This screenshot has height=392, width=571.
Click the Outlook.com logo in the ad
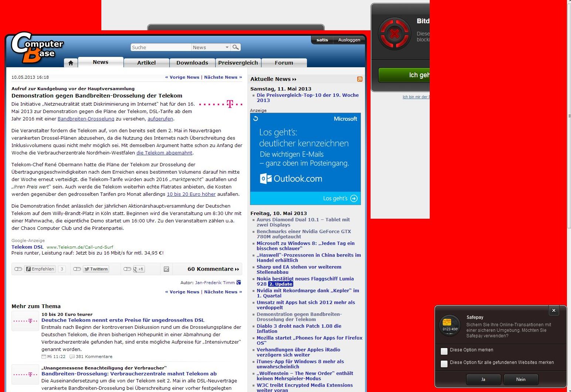[291, 179]
